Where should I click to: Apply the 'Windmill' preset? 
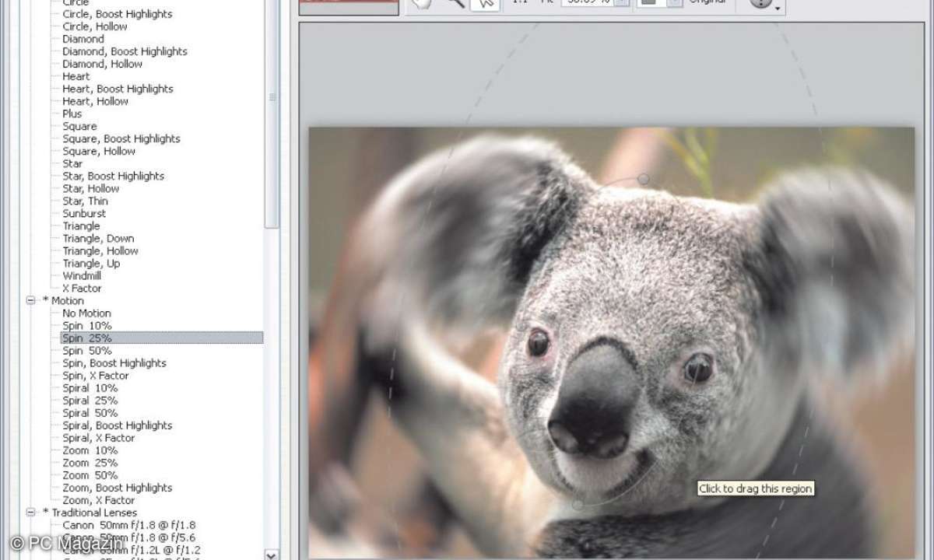point(82,275)
